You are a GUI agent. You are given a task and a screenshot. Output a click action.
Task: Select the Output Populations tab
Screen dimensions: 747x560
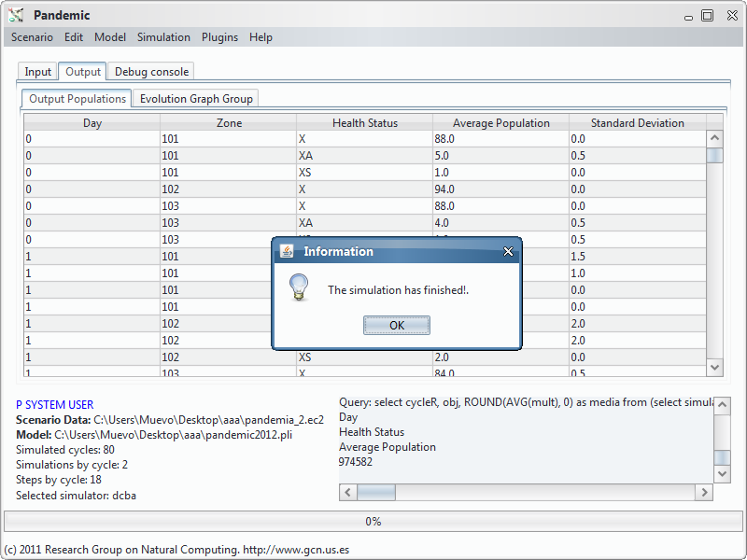78,99
